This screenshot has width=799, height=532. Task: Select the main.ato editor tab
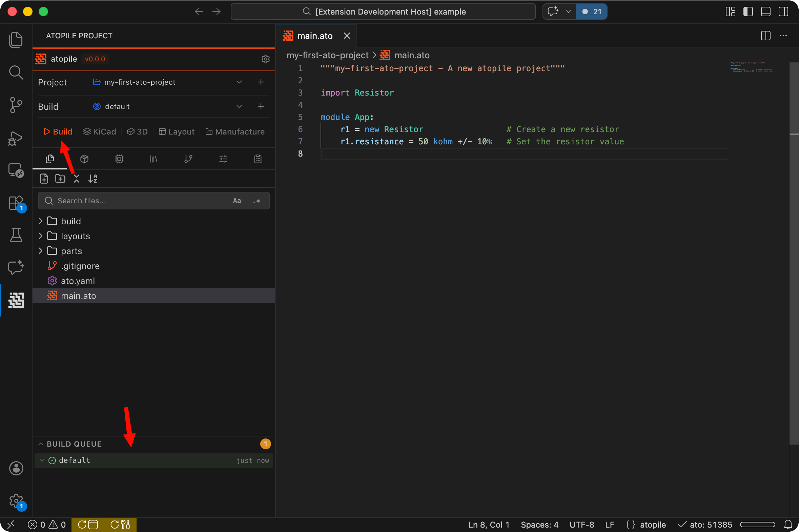(x=314, y=36)
